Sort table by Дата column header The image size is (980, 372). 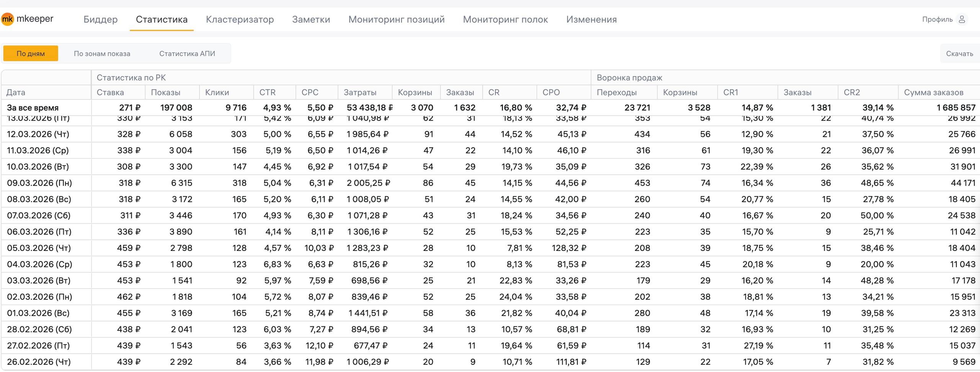point(16,92)
